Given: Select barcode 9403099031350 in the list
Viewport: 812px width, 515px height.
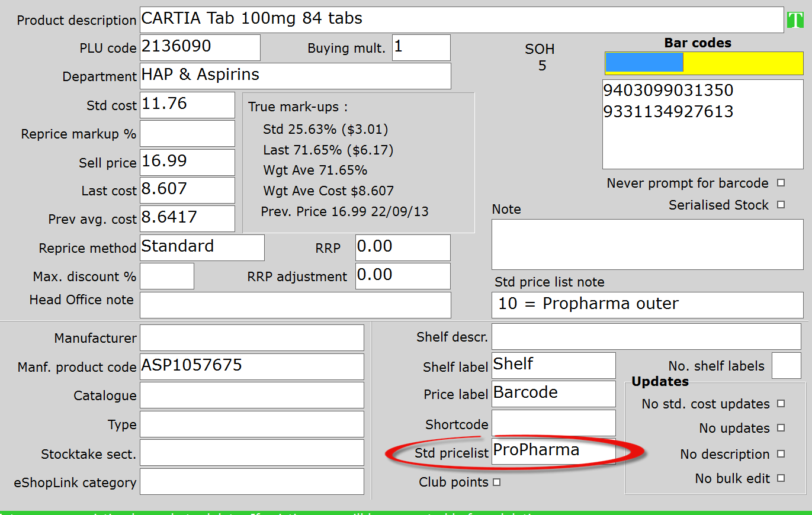Looking at the screenshot, I should pyautogui.click(x=668, y=91).
